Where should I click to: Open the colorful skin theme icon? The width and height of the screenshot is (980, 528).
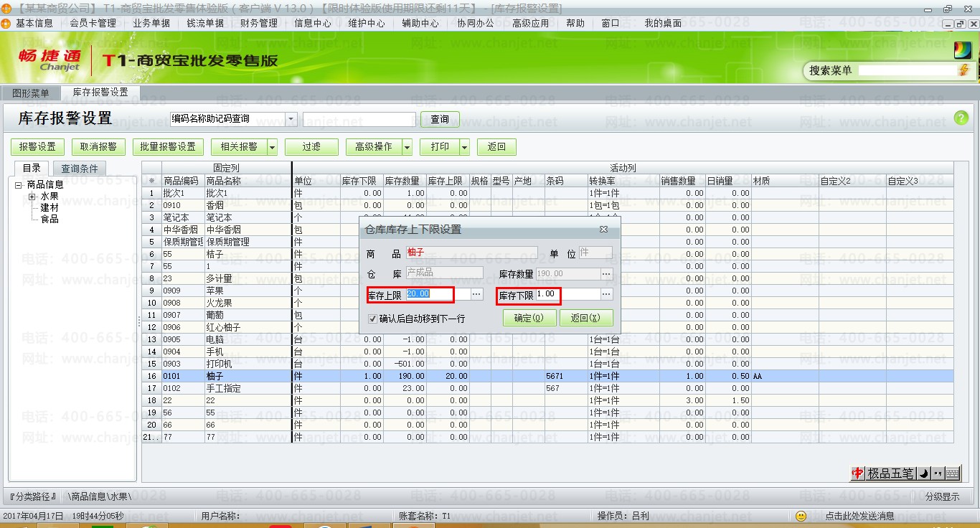point(961,49)
